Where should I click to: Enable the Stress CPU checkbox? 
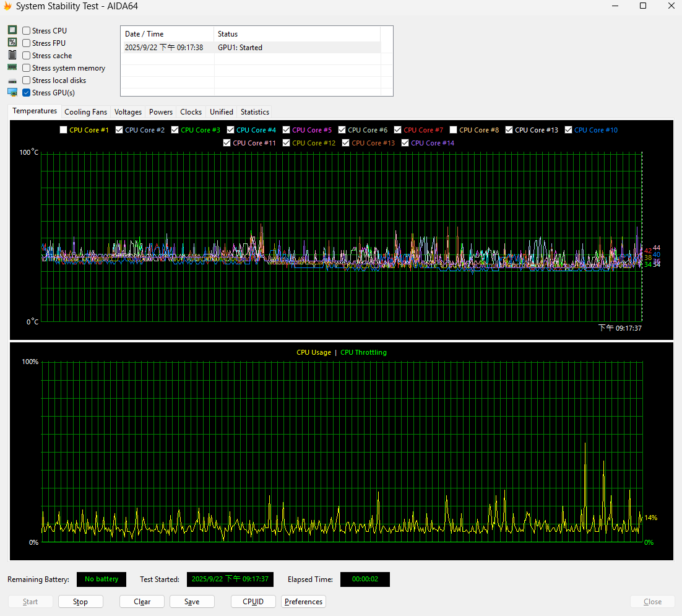27,31
